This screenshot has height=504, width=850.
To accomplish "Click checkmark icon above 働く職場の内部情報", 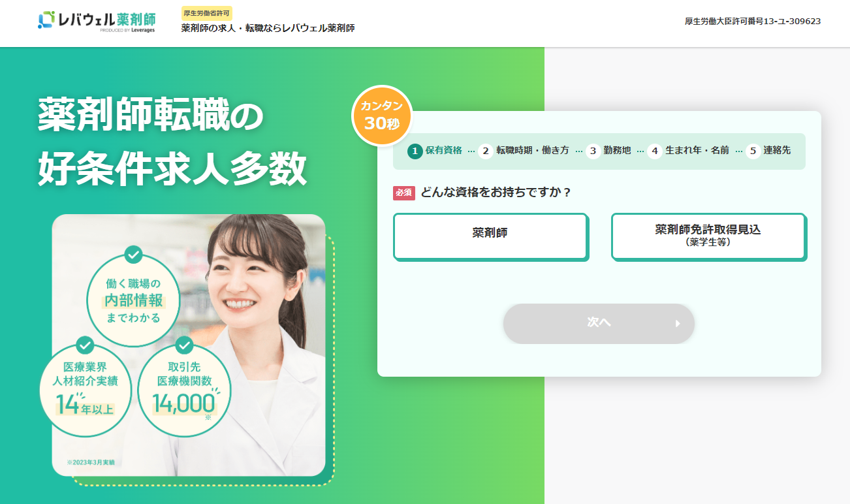I will 133,253.
